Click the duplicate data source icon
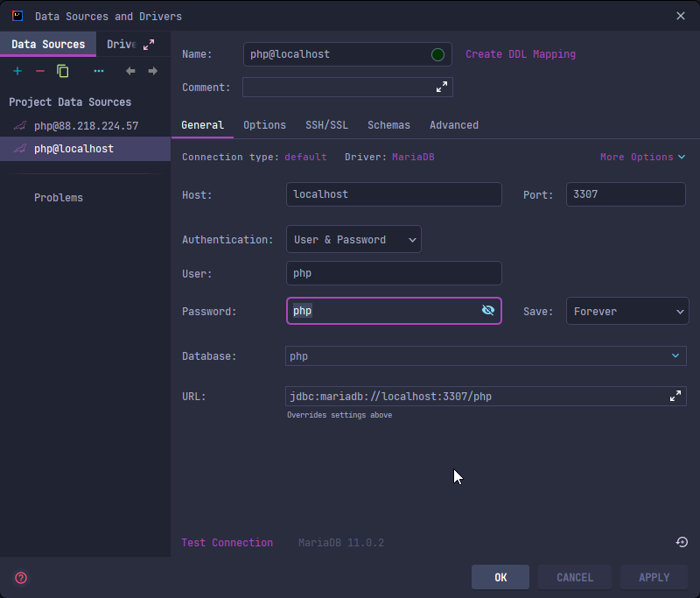The image size is (700, 598). coord(63,71)
